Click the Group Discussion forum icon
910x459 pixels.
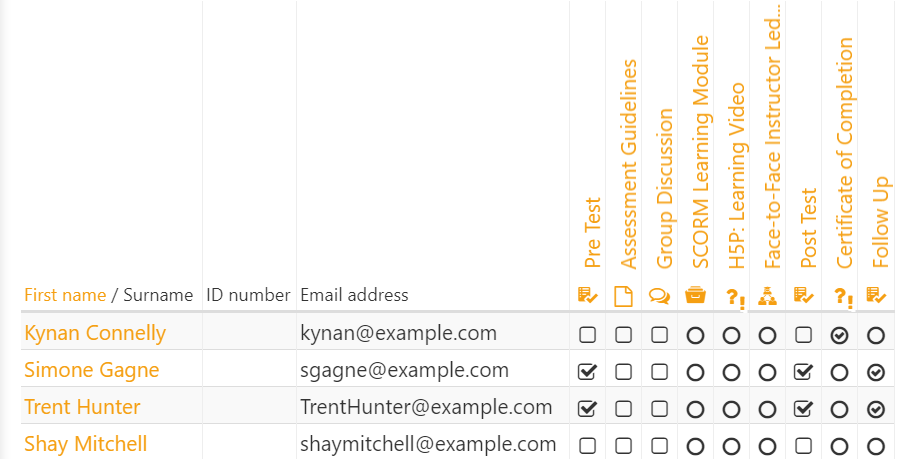pos(659,297)
